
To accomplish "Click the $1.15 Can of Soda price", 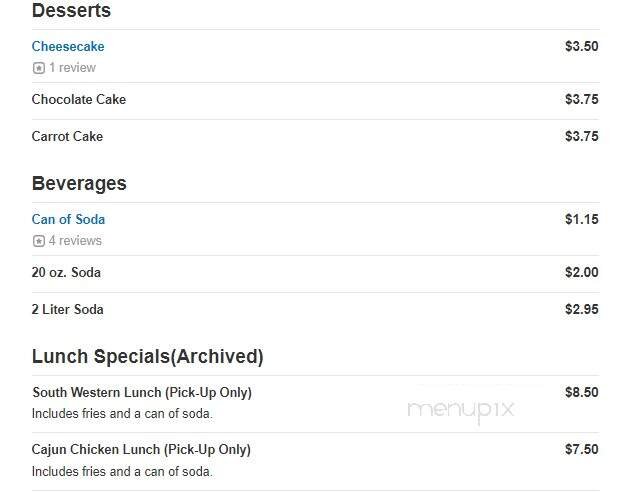I will (x=581, y=220).
